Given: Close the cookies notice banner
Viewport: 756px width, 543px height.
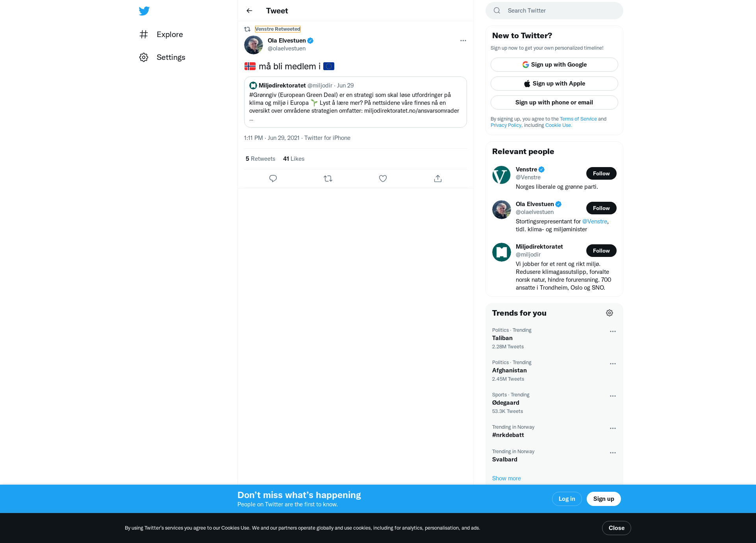Looking at the screenshot, I should 616,528.
